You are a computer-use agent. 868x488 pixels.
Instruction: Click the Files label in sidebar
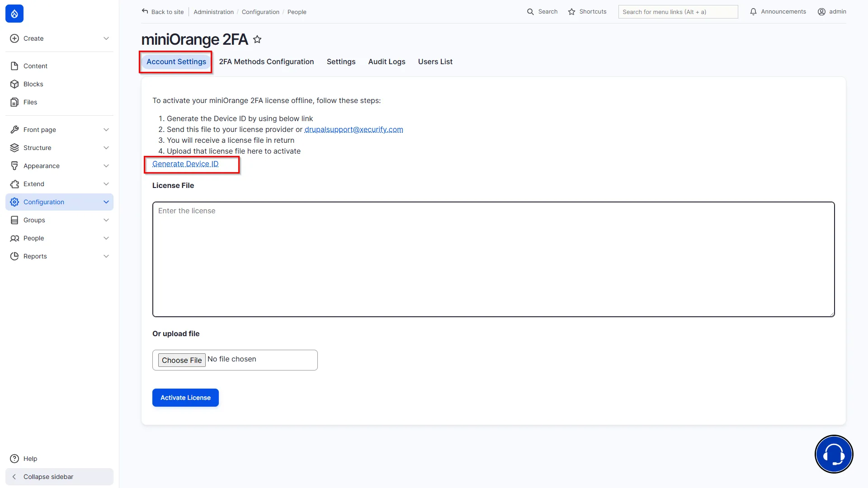[x=30, y=102]
